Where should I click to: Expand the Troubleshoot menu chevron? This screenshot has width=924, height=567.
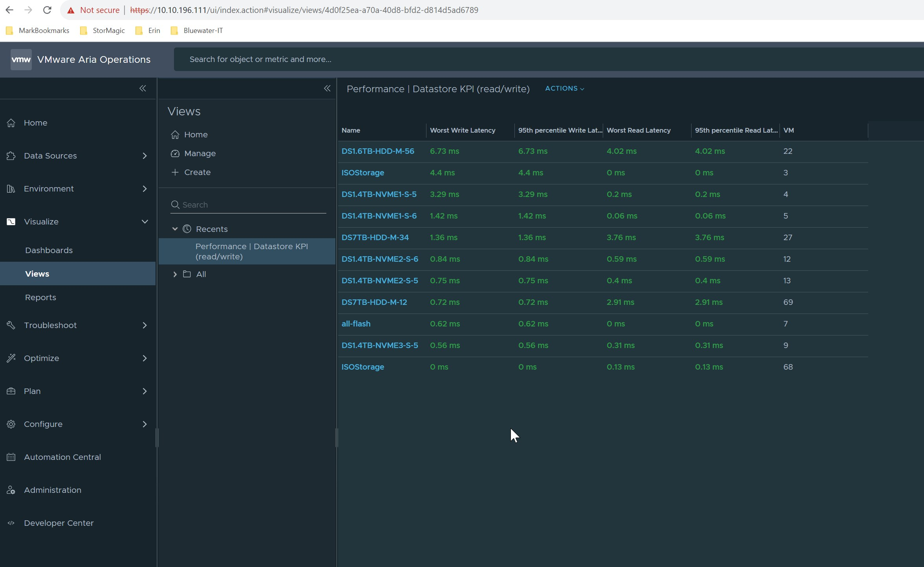pyautogui.click(x=145, y=325)
